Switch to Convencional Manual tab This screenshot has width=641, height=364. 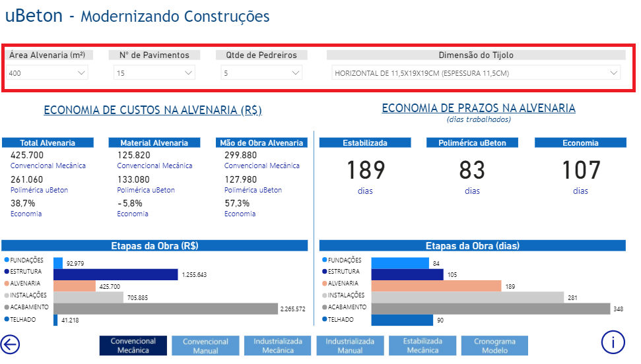point(205,346)
